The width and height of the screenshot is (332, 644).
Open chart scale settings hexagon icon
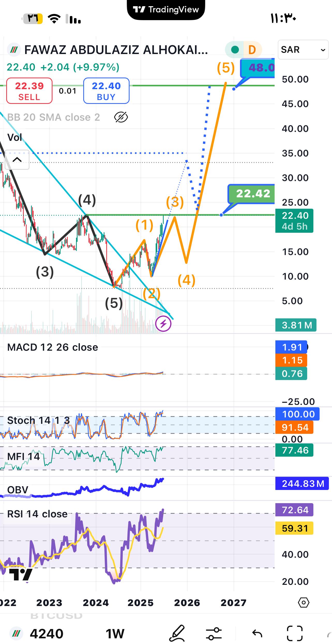pyautogui.click(x=304, y=603)
